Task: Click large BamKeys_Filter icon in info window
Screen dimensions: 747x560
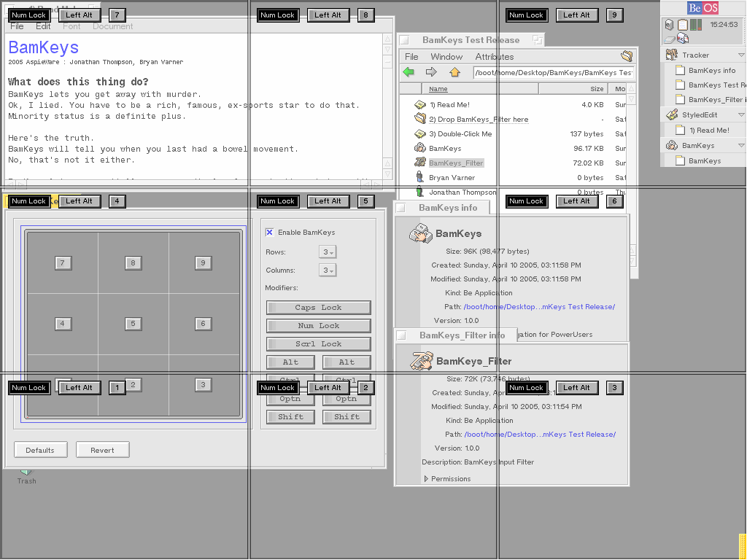Action: (421, 361)
